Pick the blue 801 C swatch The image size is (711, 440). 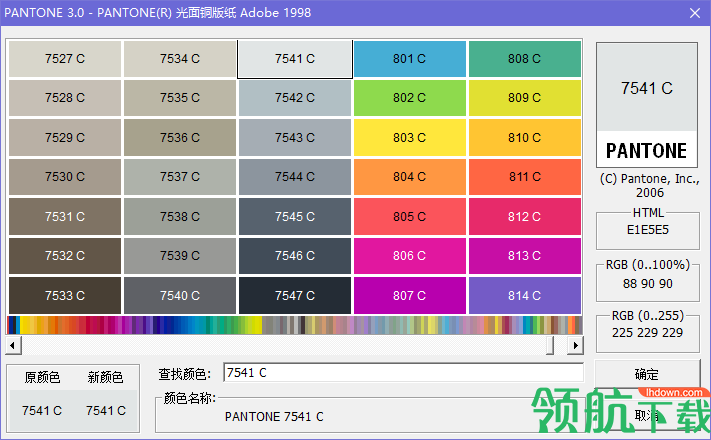click(x=410, y=59)
